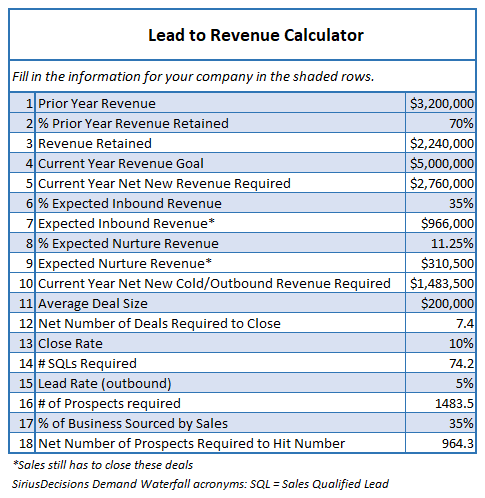485x498 pixels.
Task: Select row number 13 cell
Action: [x=22, y=343]
